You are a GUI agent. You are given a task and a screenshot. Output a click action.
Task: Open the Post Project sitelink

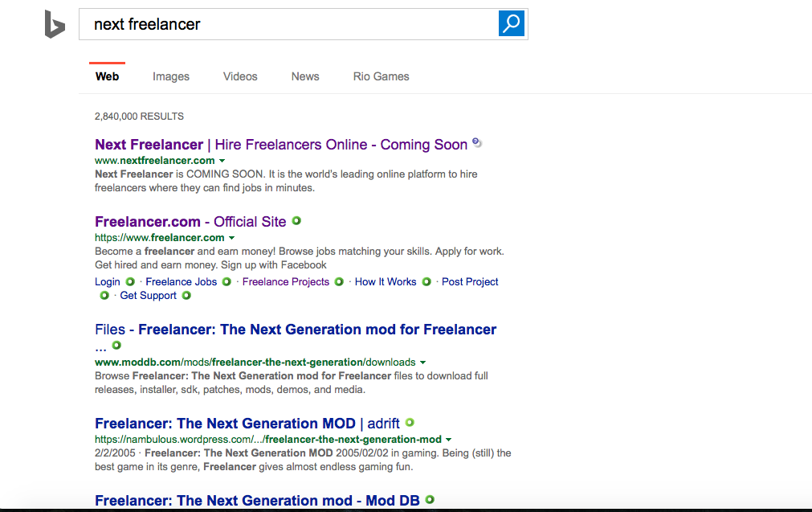pos(470,282)
